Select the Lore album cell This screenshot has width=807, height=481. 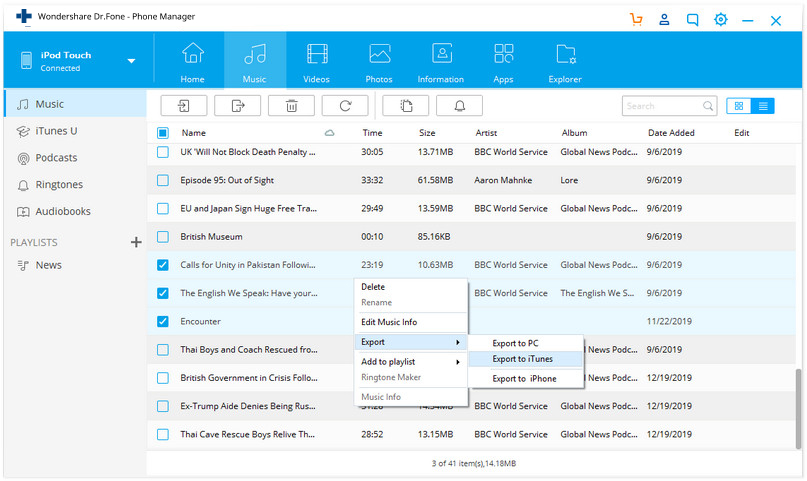[569, 181]
